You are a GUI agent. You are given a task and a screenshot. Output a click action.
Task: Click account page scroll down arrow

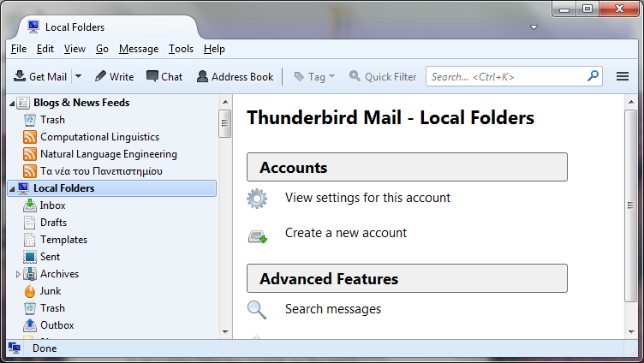point(631,332)
